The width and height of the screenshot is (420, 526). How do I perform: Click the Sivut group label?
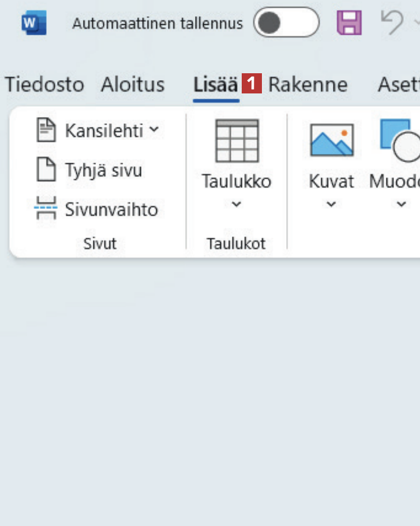pyautogui.click(x=100, y=243)
